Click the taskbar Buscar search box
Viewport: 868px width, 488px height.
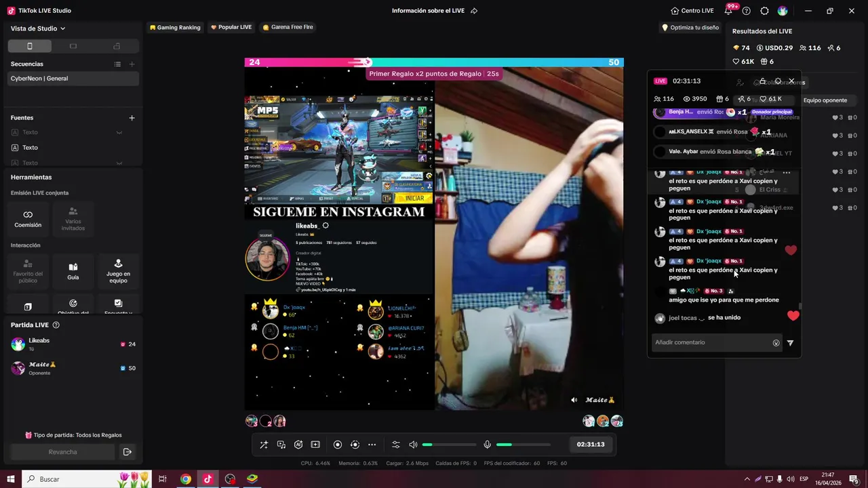coord(87,479)
